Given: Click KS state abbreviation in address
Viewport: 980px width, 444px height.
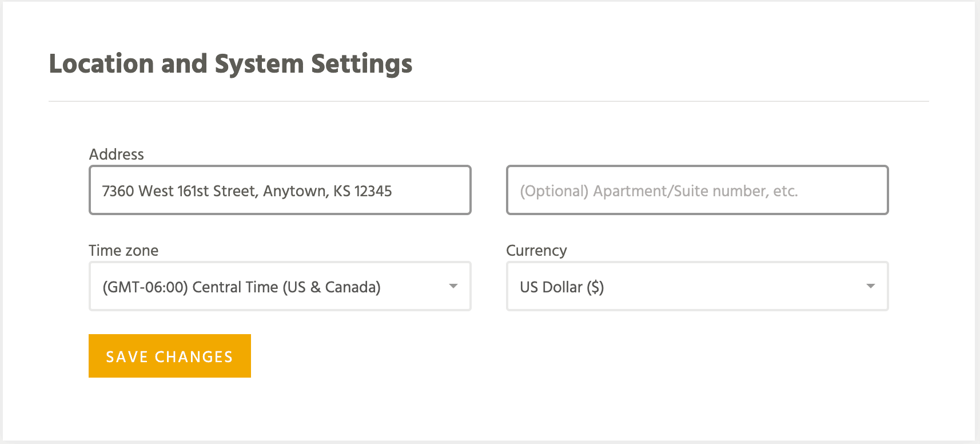Looking at the screenshot, I should 342,191.
